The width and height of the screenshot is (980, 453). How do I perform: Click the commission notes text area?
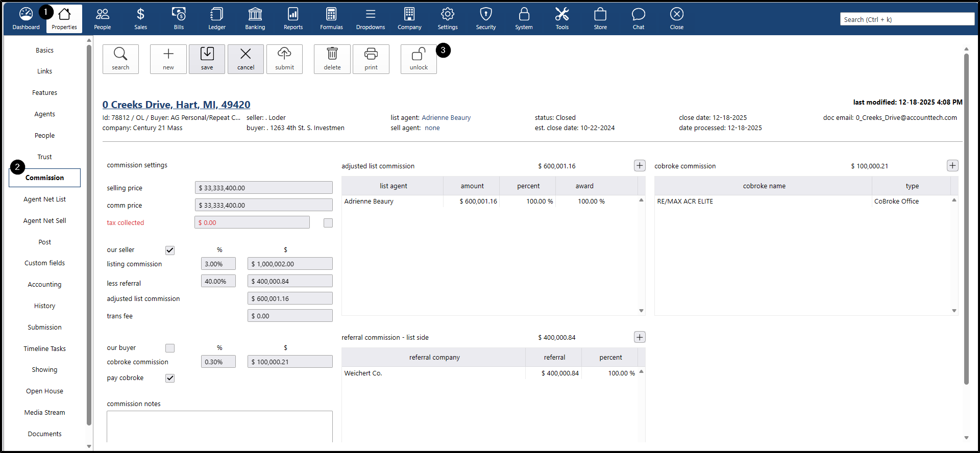pyautogui.click(x=219, y=426)
